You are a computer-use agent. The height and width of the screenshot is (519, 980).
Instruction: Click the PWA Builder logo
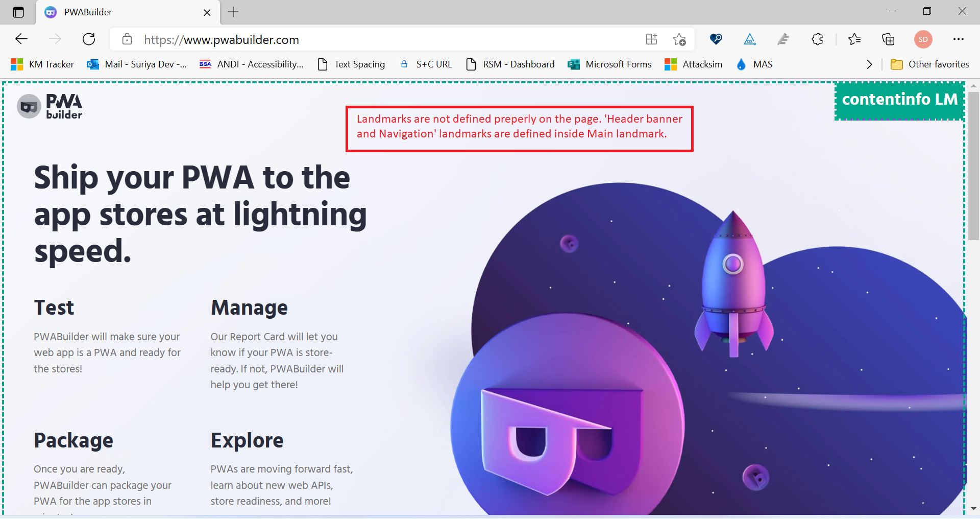click(x=50, y=106)
